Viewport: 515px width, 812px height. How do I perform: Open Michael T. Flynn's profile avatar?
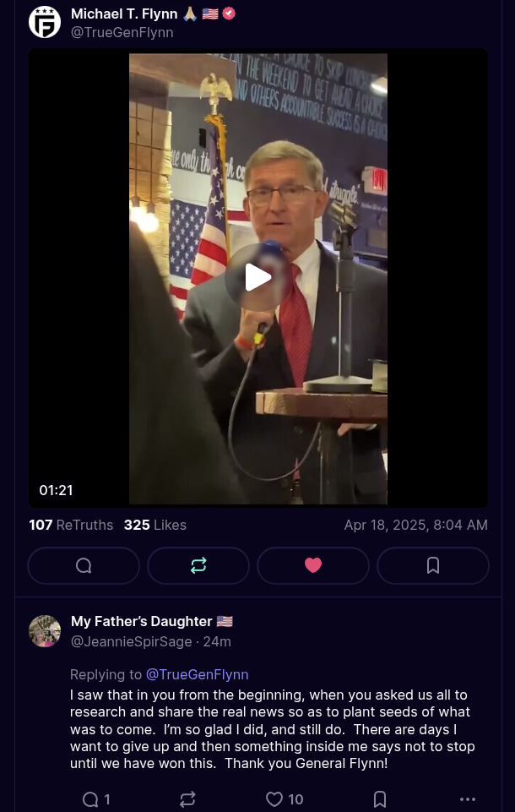45,22
